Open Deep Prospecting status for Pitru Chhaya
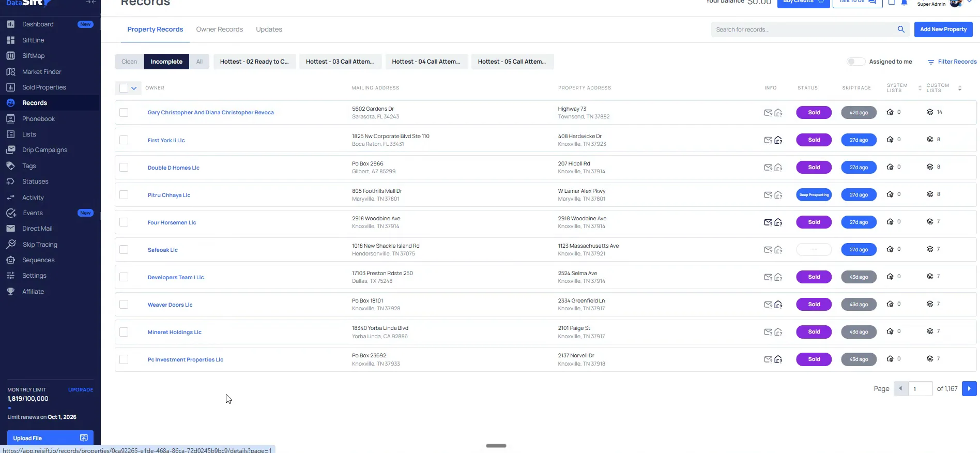 pyautogui.click(x=814, y=195)
